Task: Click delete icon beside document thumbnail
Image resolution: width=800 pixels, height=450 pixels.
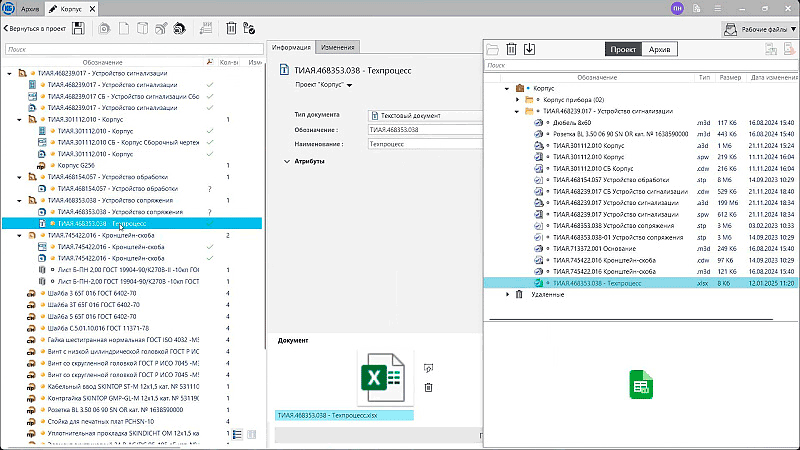Action: click(x=429, y=388)
